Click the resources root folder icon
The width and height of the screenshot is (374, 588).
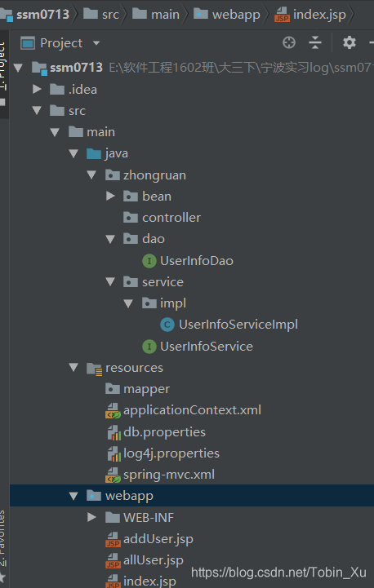[94, 369]
